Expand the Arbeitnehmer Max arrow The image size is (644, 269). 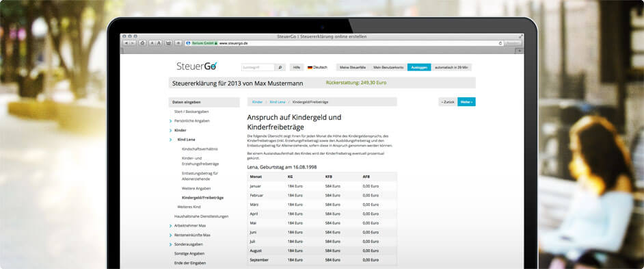tap(170, 226)
